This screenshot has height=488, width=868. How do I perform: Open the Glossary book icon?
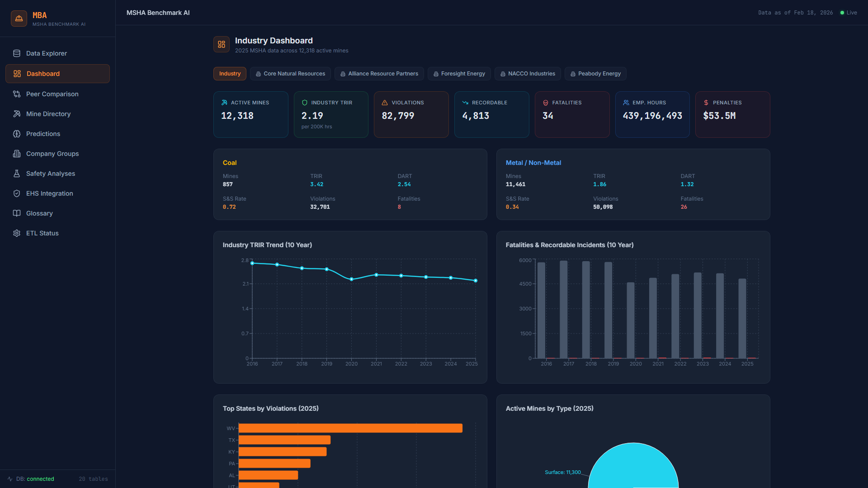(17, 213)
